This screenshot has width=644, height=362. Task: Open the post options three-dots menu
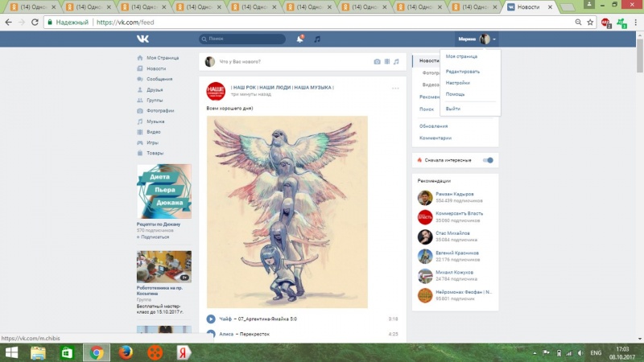395,88
